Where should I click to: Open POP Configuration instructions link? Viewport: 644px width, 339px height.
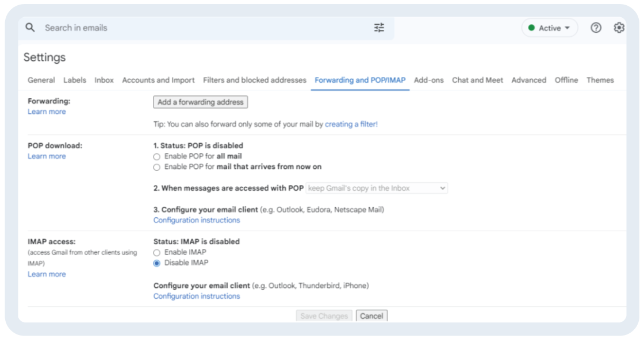[x=197, y=220]
